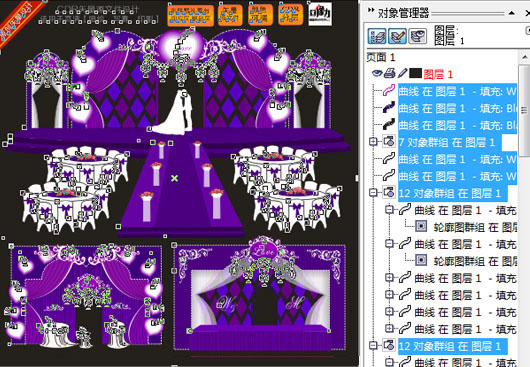Click the object list scrollbar up arrow
The height and width of the screenshot is (367, 530).
click(x=525, y=57)
